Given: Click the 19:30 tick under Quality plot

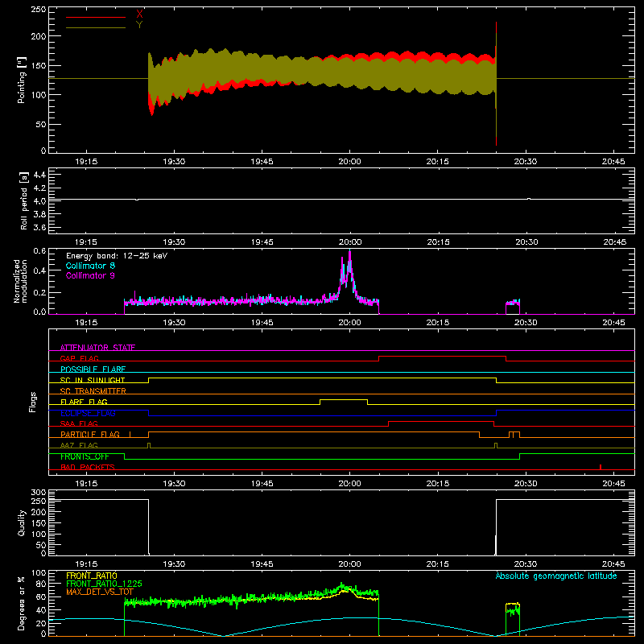Looking at the screenshot, I should 174,564.
